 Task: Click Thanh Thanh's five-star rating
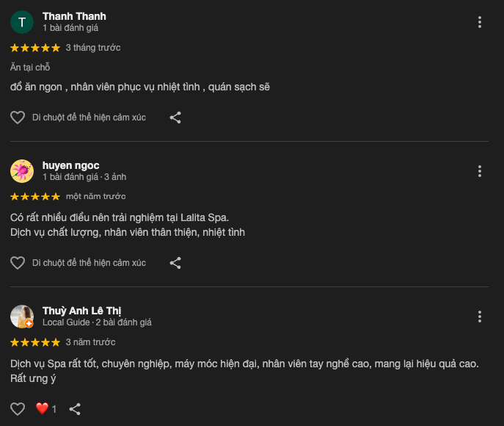[x=35, y=48]
